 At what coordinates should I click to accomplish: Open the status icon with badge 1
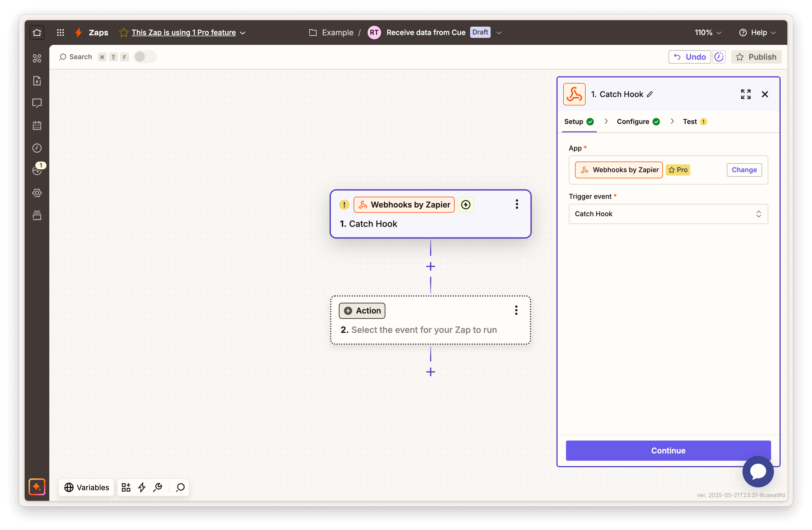[37, 170]
